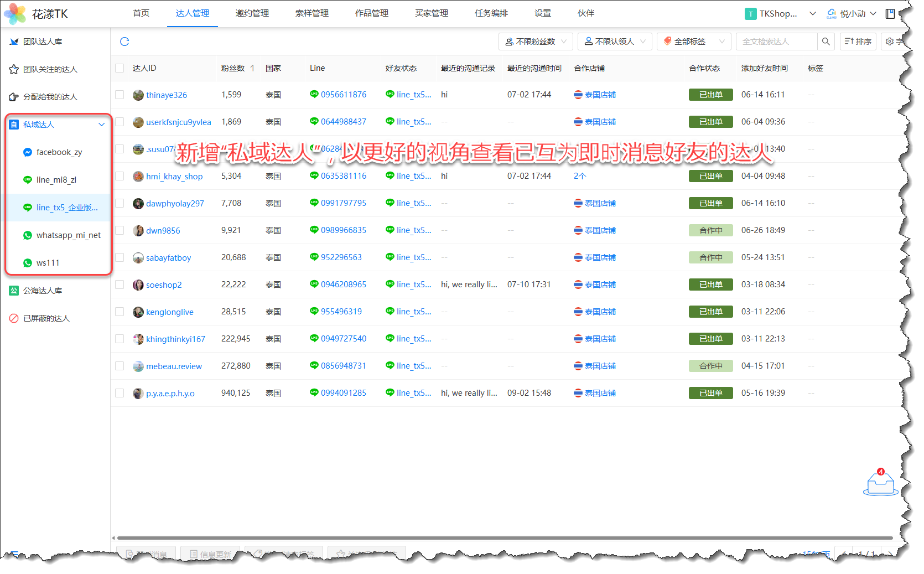This screenshot has height=574, width=924.
Task: Check the select-all checkbox in table header
Action: point(120,68)
